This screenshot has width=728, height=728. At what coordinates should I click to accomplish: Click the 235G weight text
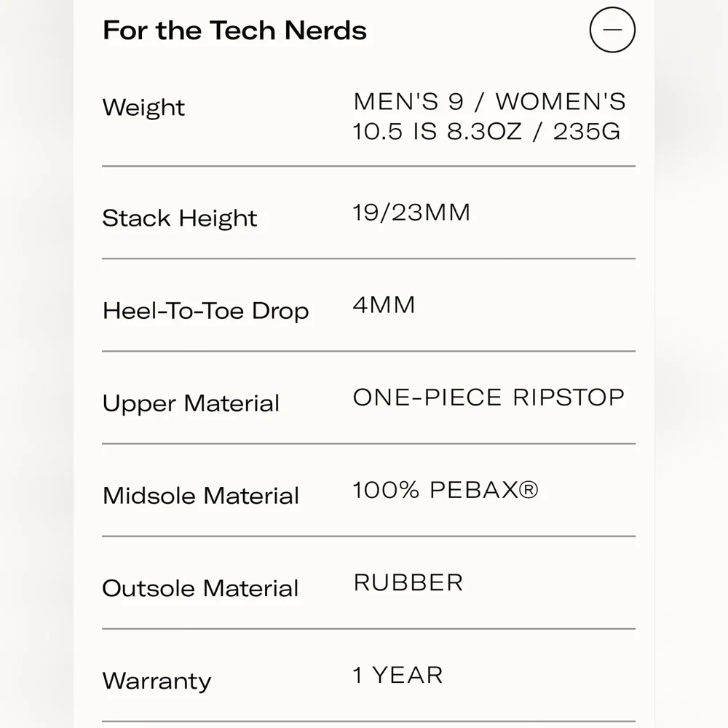(x=586, y=131)
